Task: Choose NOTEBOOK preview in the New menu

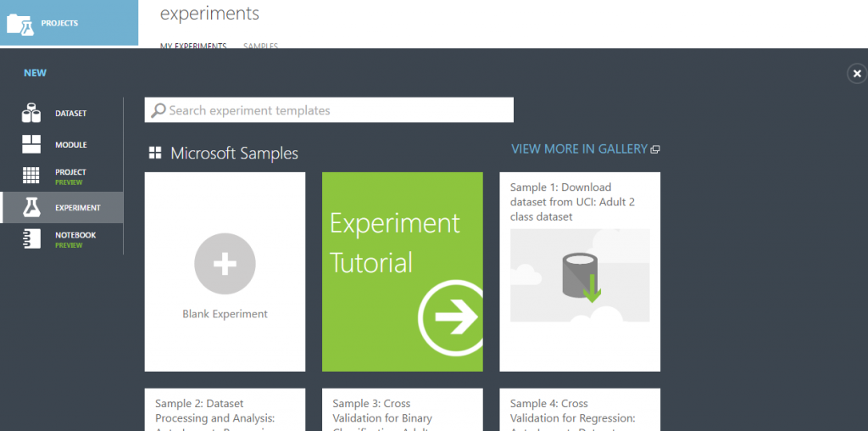Action: 61,239
